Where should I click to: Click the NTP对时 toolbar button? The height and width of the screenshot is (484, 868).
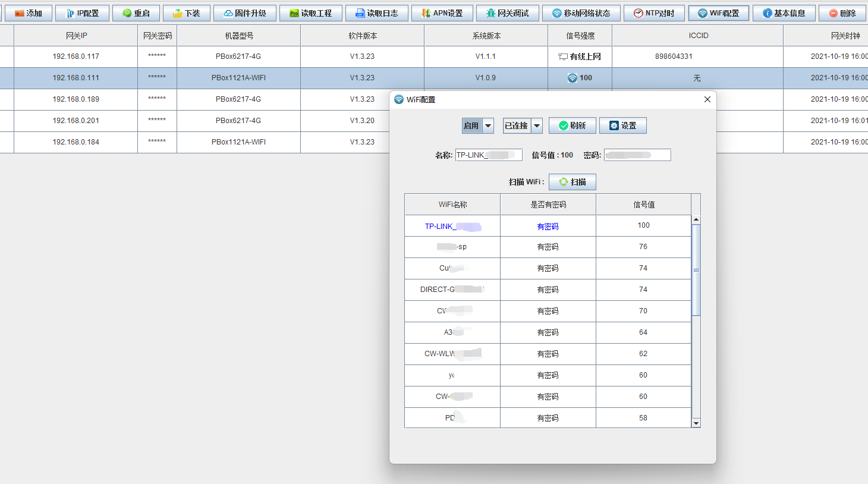point(655,13)
